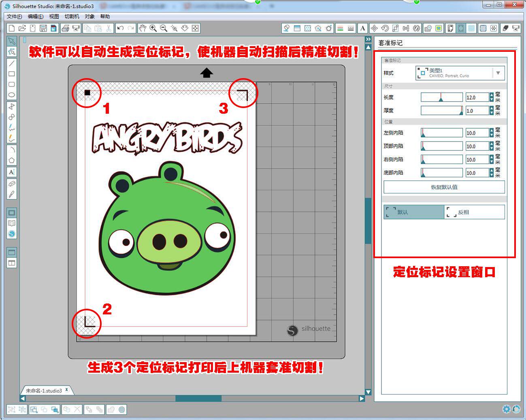Open preferences gear at bottom right
526x420 pixels.
coord(506,409)
